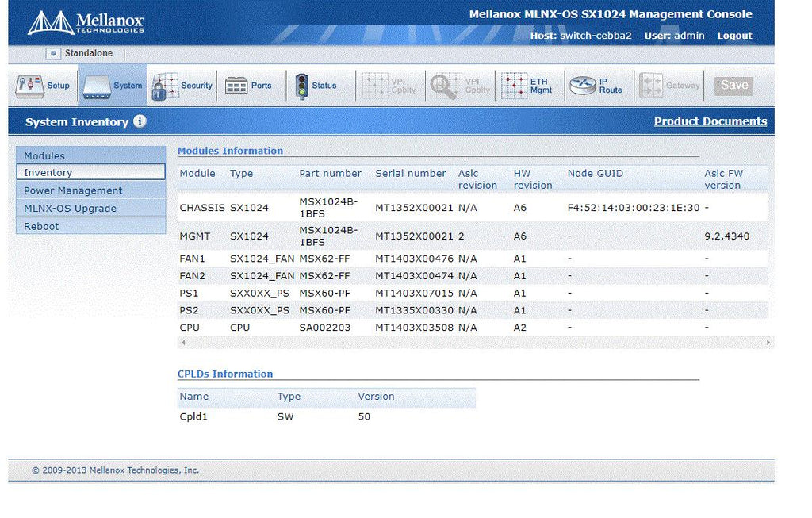
Task: Select the System switch icon
Action: 97,86
